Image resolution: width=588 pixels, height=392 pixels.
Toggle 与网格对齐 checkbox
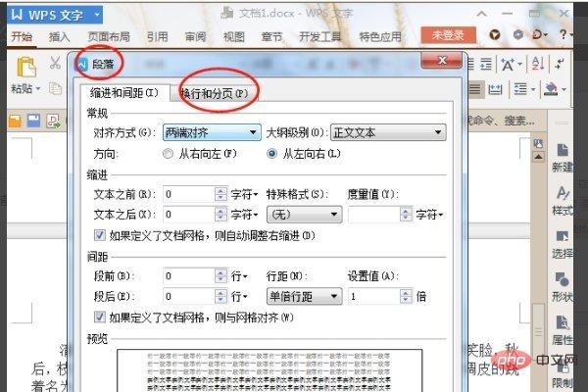tap(99, 317)
